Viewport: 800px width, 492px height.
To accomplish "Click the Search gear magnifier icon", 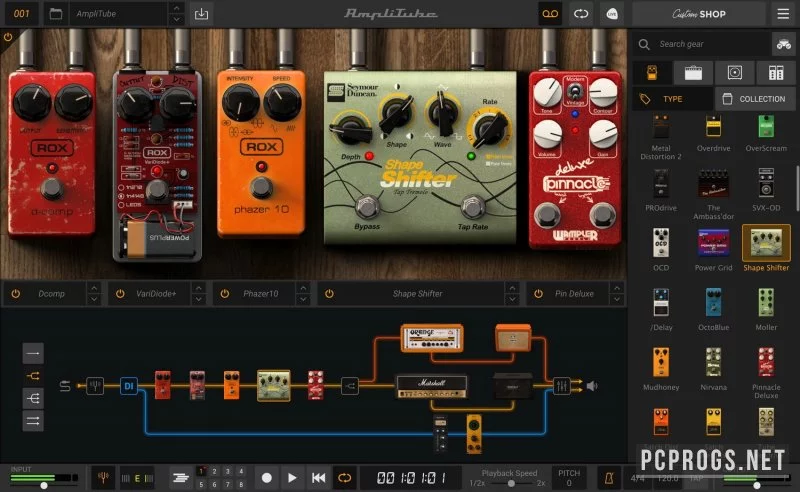I will click(x=644, y=44).
